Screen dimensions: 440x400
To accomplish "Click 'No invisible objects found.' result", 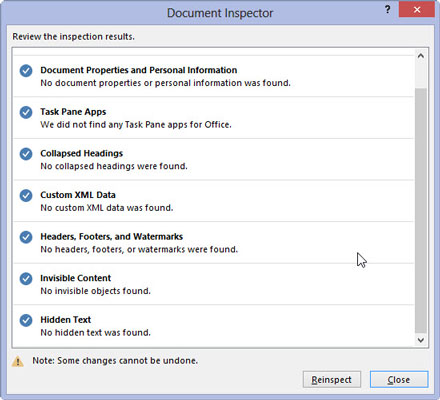I will (x=96, y=291).
